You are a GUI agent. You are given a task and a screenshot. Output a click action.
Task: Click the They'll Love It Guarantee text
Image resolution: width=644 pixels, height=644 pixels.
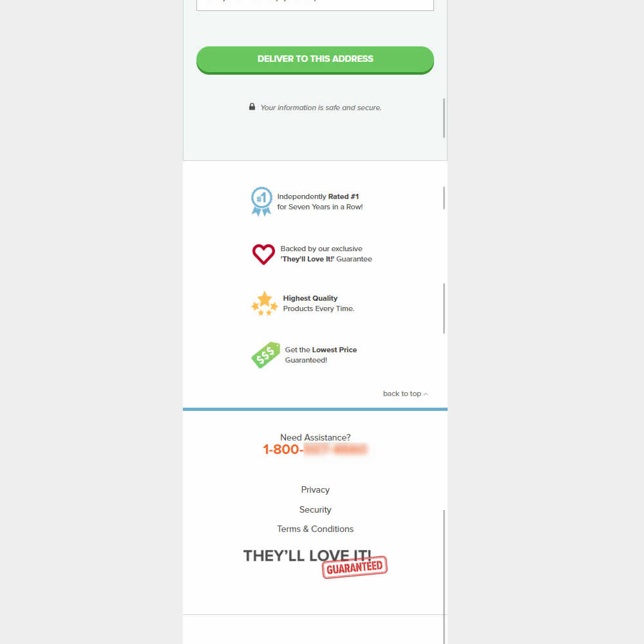coord(326,254)
